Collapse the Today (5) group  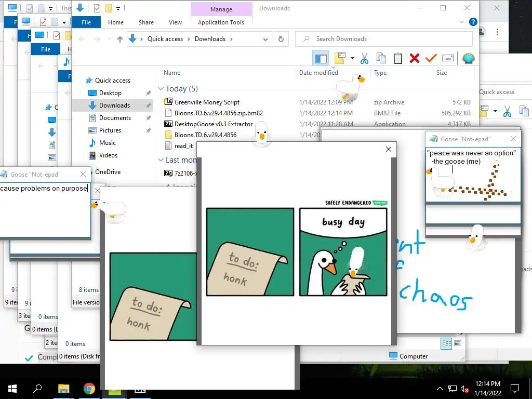click(x=161, y=88)
